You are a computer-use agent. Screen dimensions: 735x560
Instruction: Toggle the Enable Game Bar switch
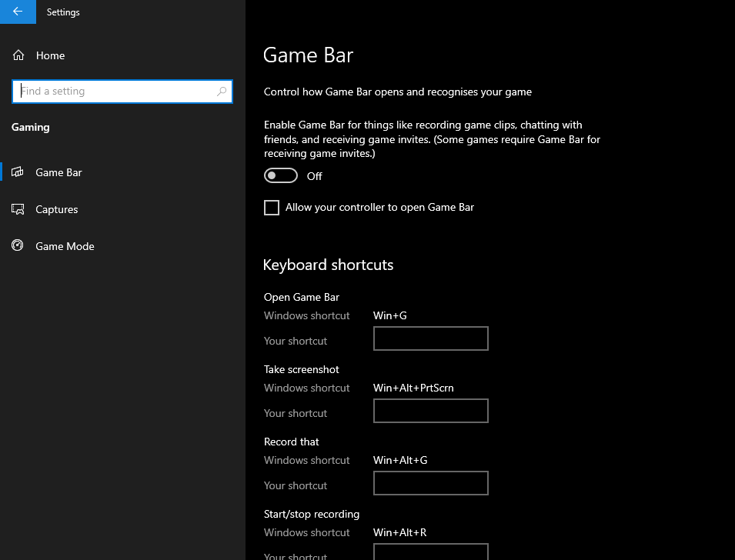click(281, 175)
